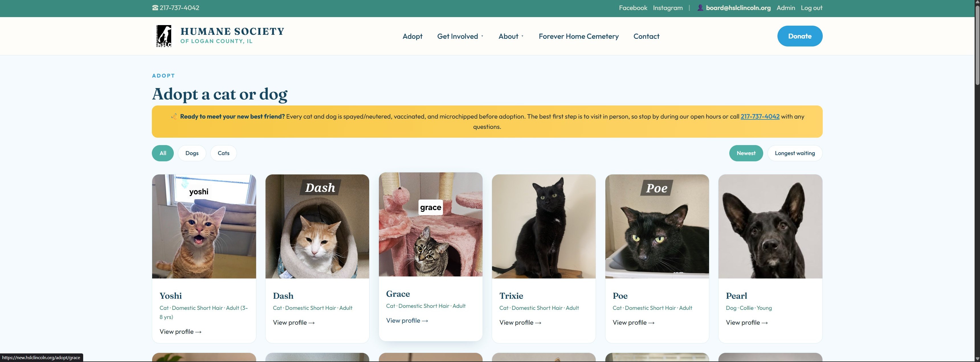Expand the About dropdown menu
Viewport: 980px width, 362px height.
(x=511, y=36)
